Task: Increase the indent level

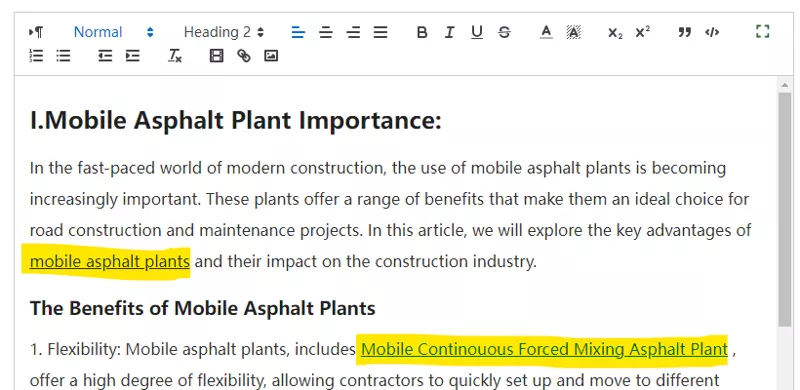Action: (x=133, y=56)
